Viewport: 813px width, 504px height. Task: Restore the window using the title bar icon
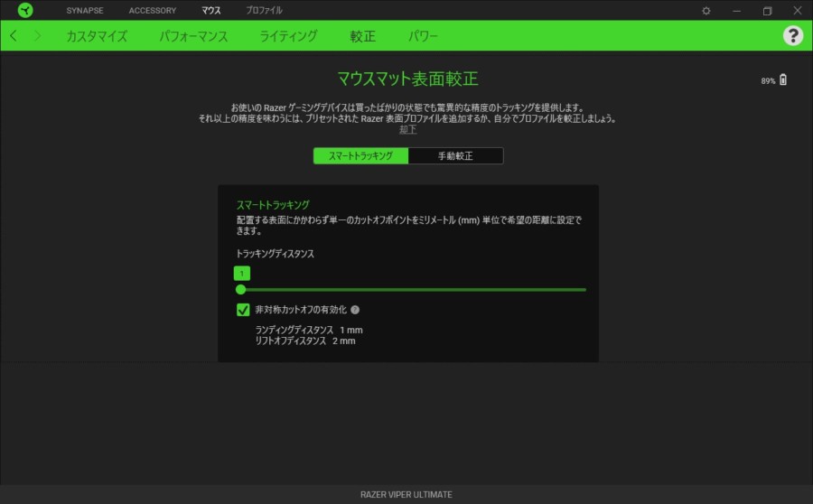click(767, 11)
